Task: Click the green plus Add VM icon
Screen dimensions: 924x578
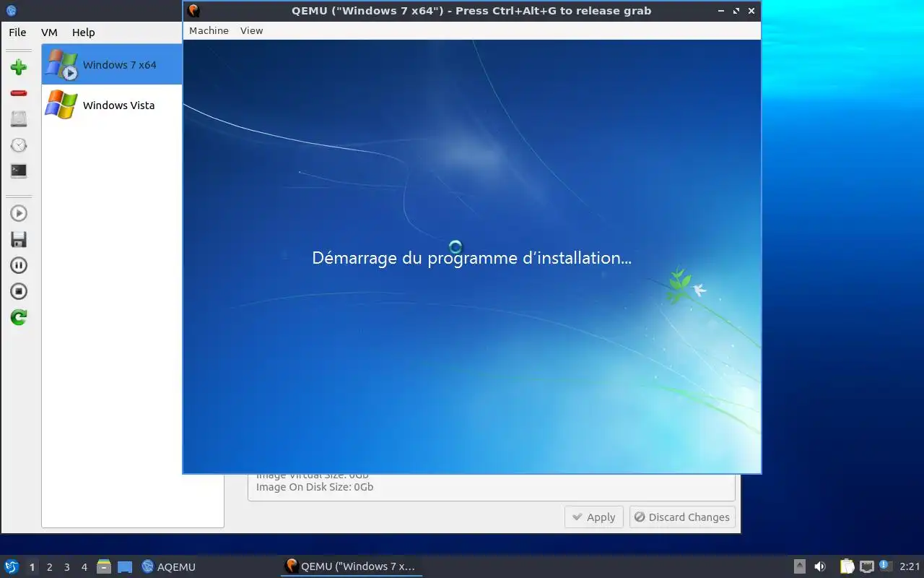Action: pos(19,68)
